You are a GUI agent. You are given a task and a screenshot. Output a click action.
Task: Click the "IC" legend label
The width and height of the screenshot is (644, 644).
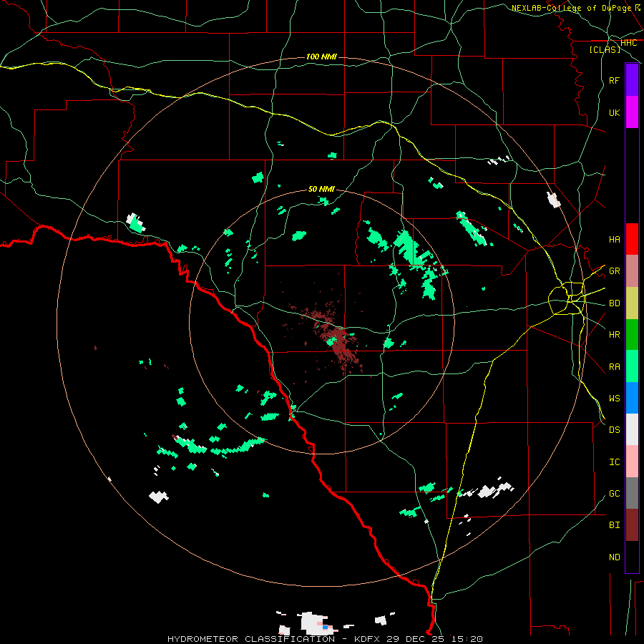[x=615, y=462]
